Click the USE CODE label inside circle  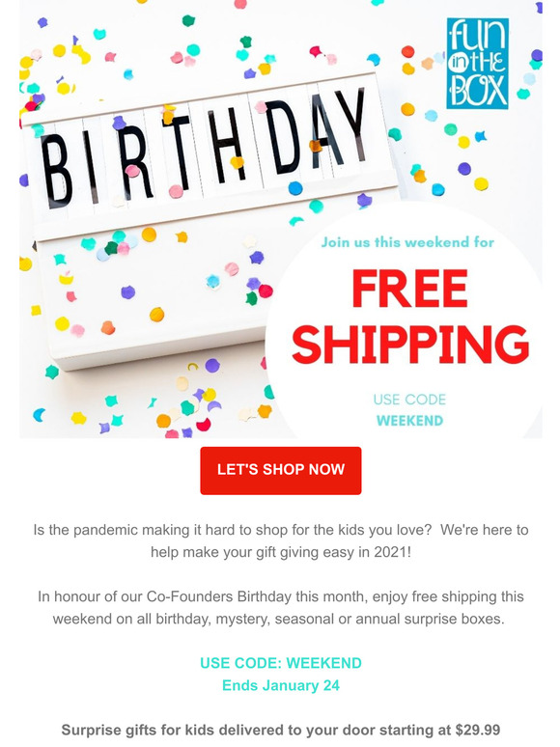(x=410, y=400)
